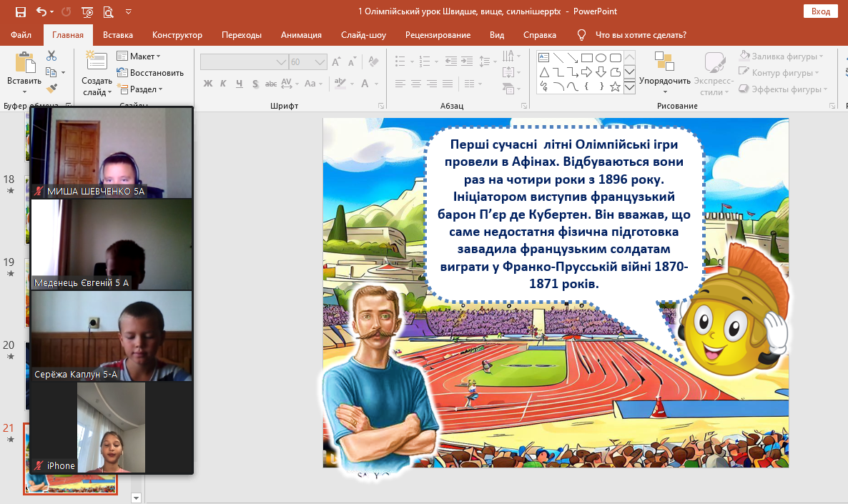Choose the oval shape
Screen dimensions: 848x504
click(x=601, y=58)
